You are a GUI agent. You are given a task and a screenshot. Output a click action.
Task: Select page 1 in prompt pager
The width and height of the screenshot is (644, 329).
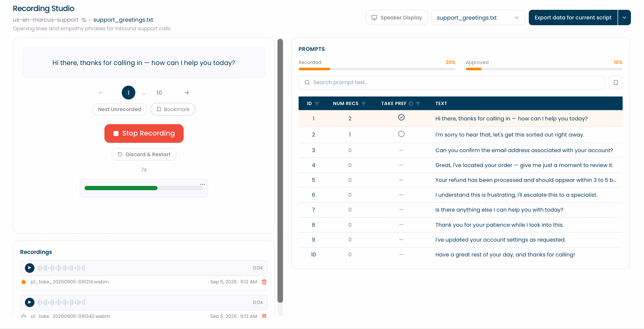129,93
